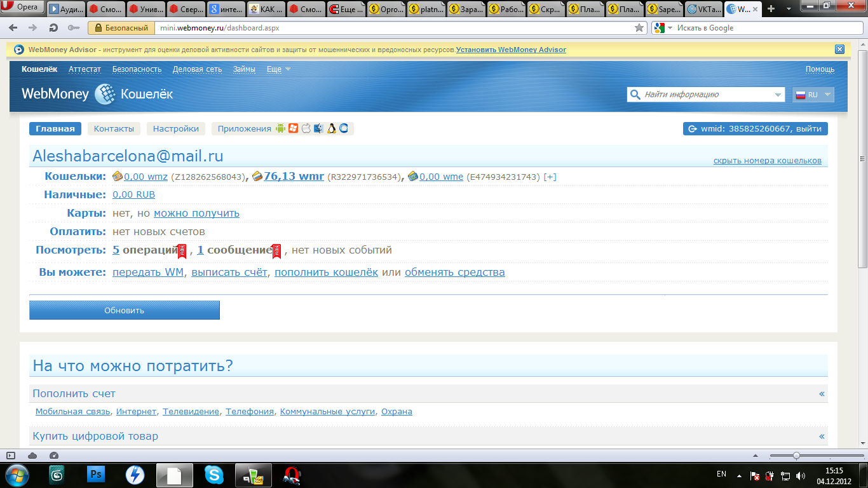
Task: Click the password key icon in the toolbar
Action: tap(74, 28)
